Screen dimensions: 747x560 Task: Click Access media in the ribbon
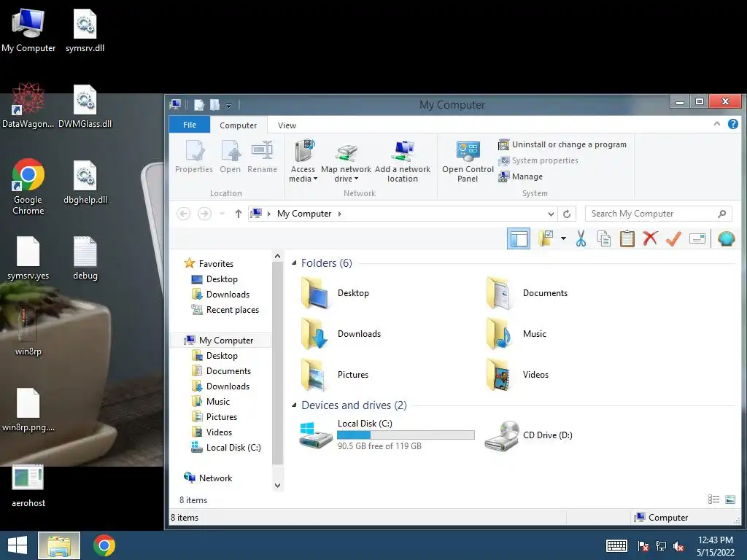click(303, 162)
